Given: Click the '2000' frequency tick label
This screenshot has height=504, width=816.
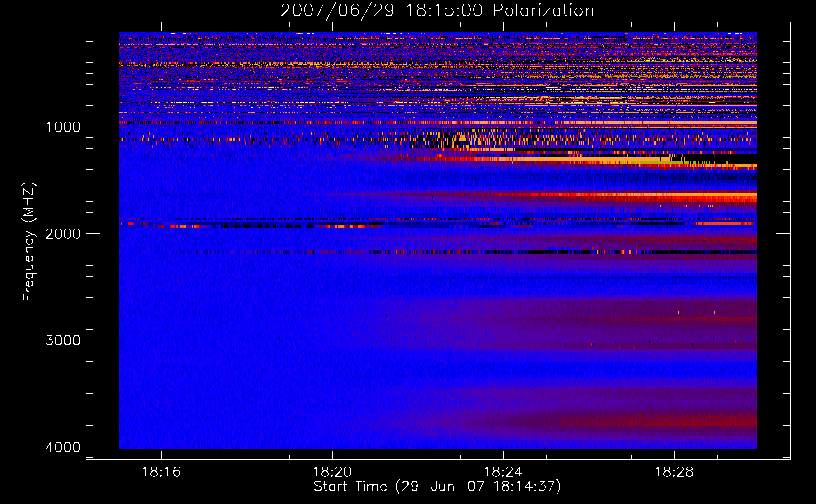Looking at the screenshot, I should coord(63,233).
